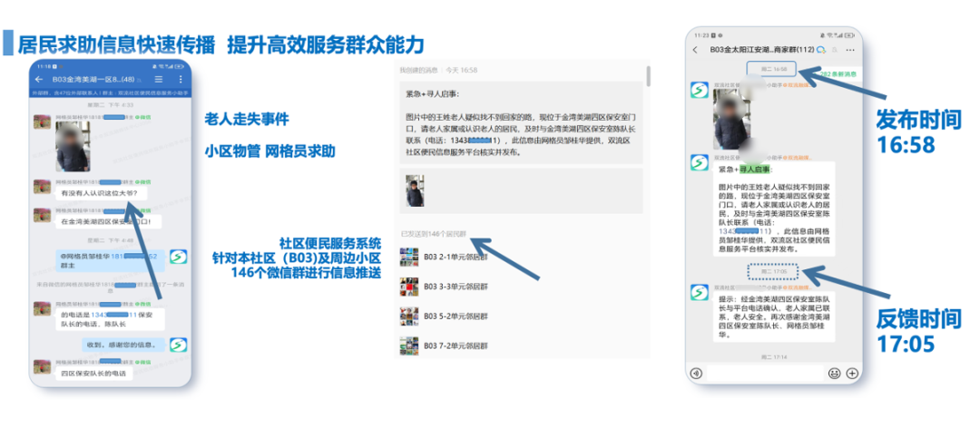Screen dimensions: 980x428
Task: Tap green S avatar beside right chat photo
Action: (699, 90)
